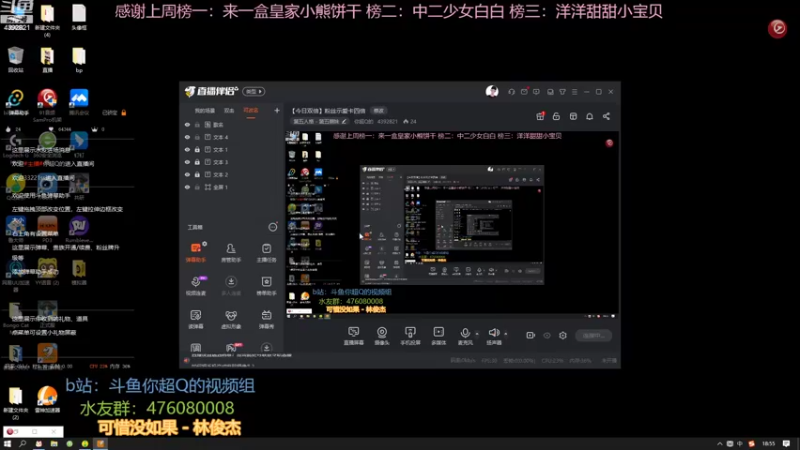Click the 修改 title edit button
The height and width of the screenshot is (450, 800).
(x=378, y=111)
